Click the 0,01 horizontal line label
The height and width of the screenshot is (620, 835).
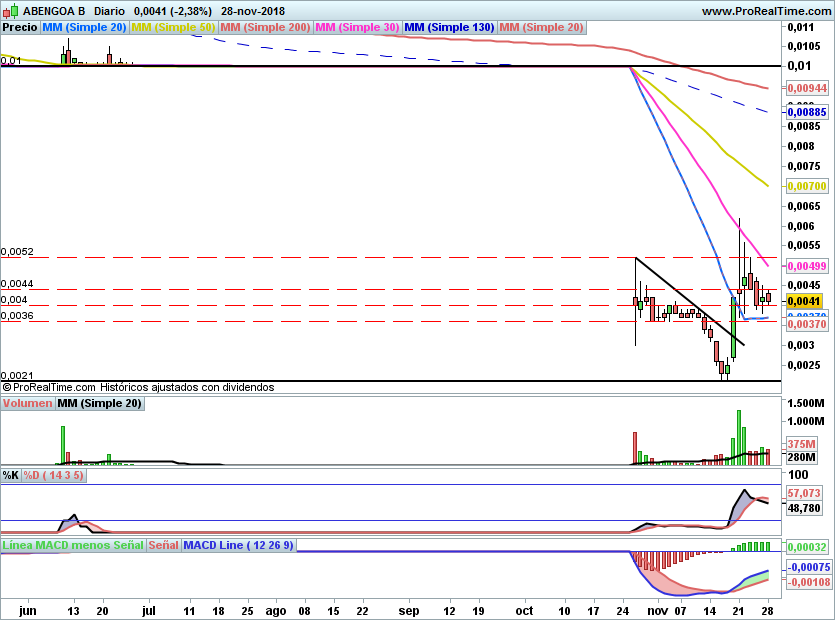[11, 60]
